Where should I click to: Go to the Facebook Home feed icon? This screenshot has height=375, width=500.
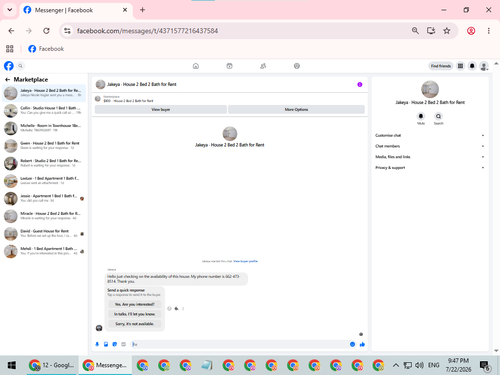(196, 66)
